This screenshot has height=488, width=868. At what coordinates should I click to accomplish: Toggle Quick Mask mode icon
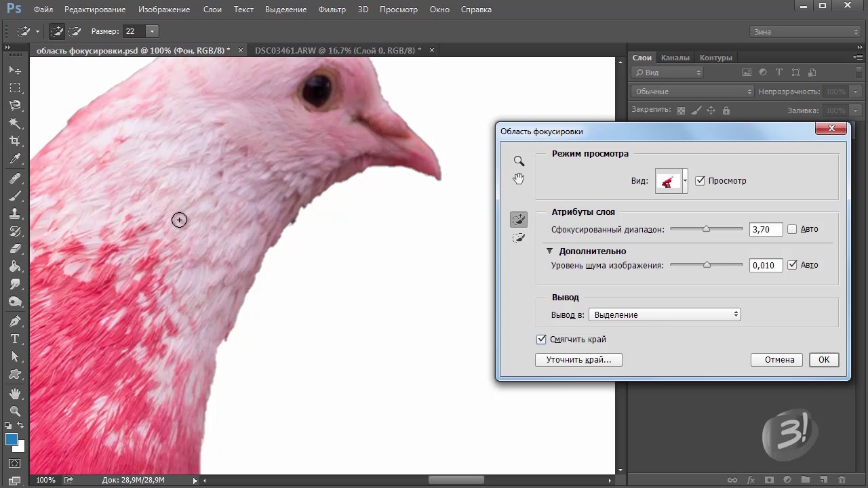15,464
